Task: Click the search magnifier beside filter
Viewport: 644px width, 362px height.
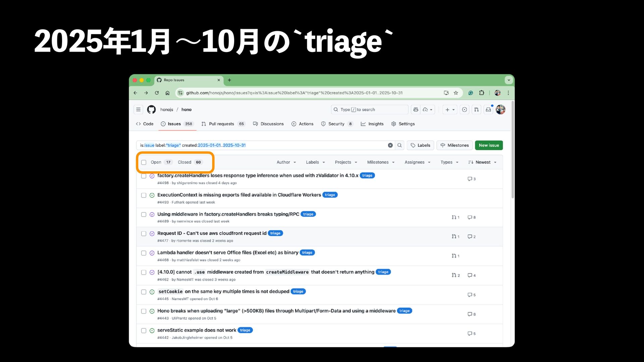Action: click(x=399, y=145)
